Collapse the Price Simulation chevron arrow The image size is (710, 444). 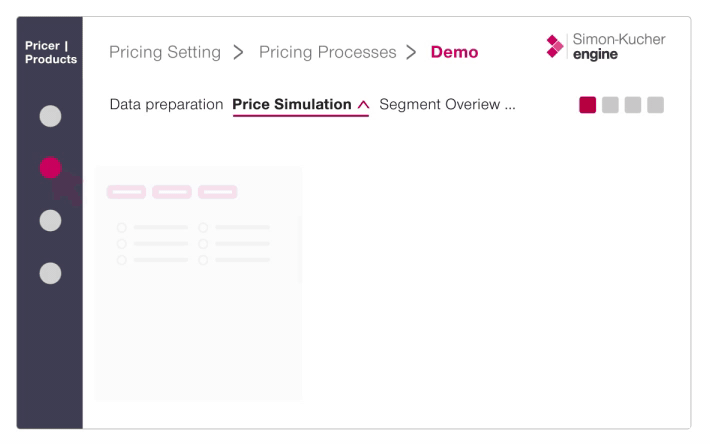362,105
